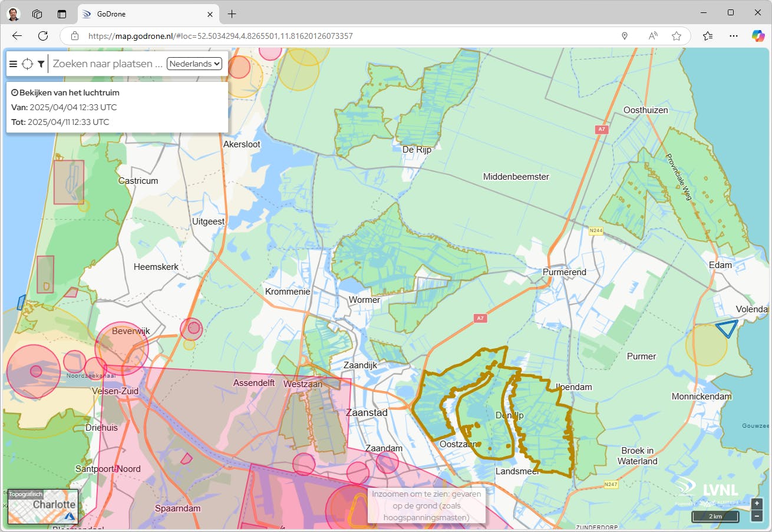Click the Middenbeemster label on map
Viewport: 772px width, 532px height.
516,177
